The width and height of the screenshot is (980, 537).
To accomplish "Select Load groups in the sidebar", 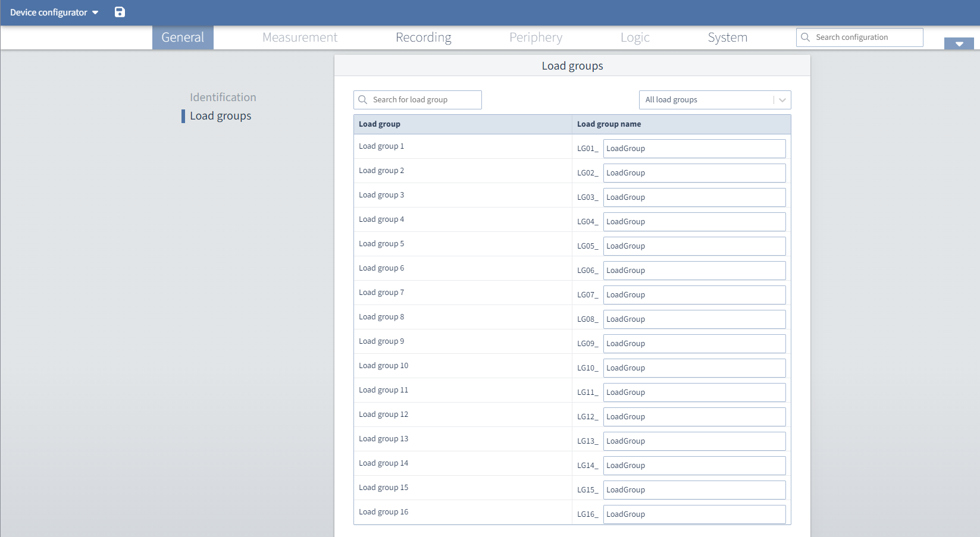I will (x=220, y=115).
